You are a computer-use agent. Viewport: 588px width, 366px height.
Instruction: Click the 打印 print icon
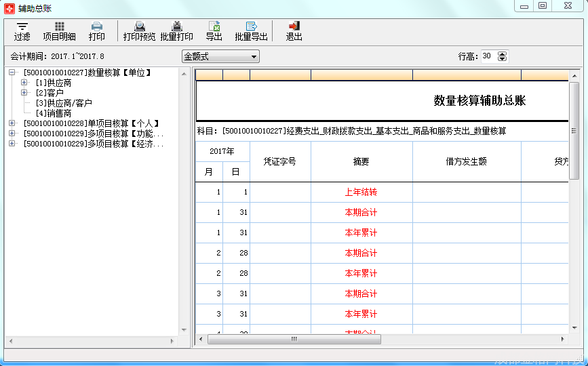(97, 31)
